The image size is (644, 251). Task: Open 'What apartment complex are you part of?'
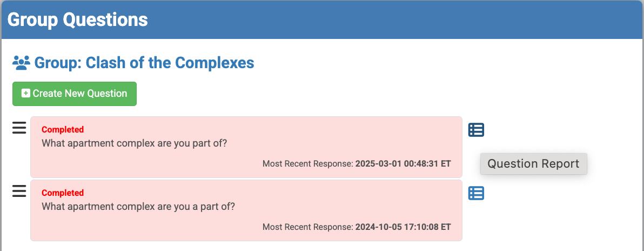(x=135, y=143)
